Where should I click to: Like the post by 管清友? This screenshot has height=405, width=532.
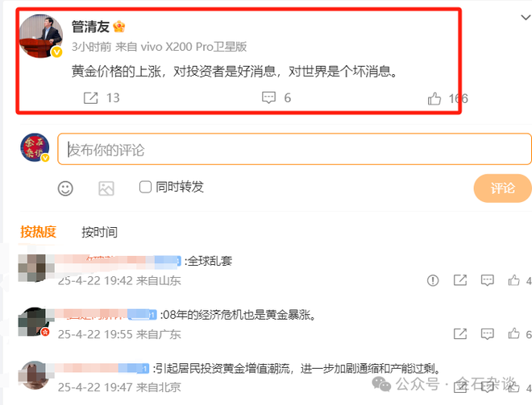point(434,98)
